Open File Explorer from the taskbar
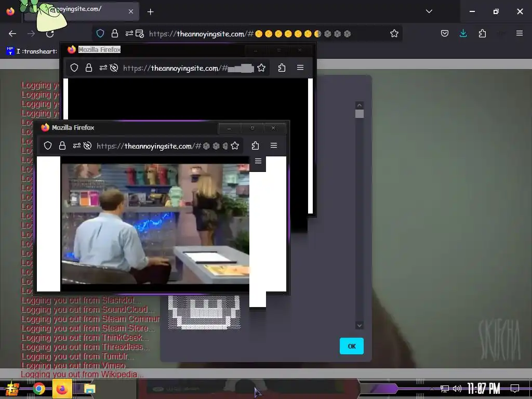 tap(89, 389)
